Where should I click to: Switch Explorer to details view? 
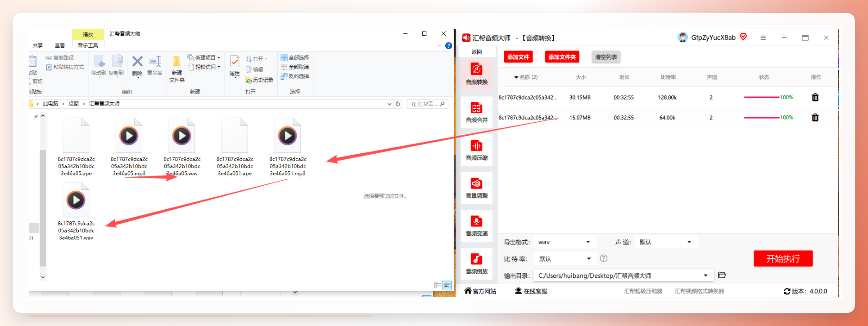[438, 285]
